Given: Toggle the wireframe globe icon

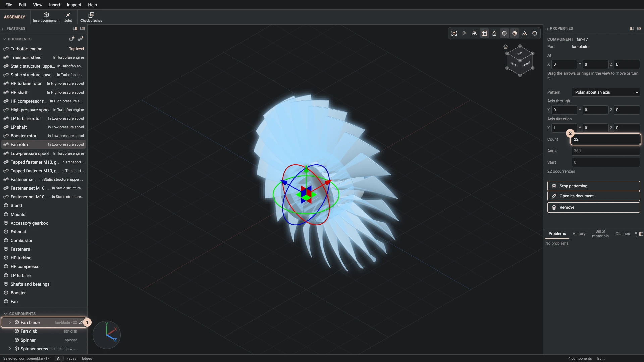Looking at the screenshot, I should tap(515, 33).
